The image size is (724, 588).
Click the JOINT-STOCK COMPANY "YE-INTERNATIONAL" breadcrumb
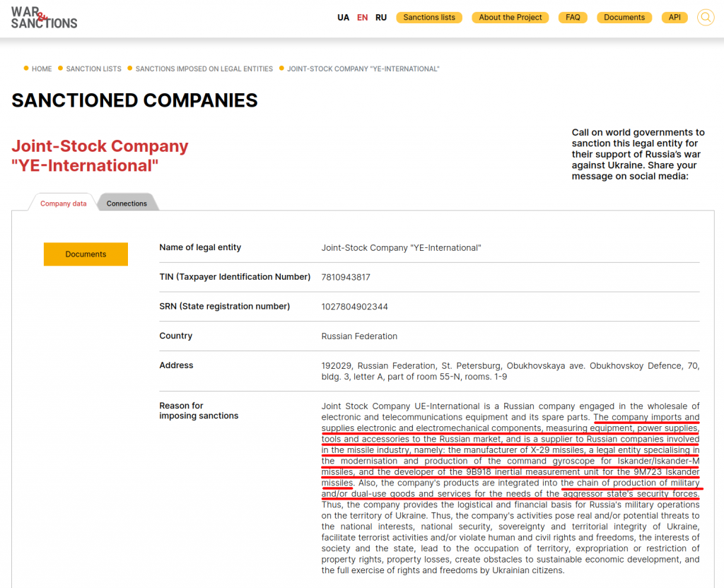[363, 69]
